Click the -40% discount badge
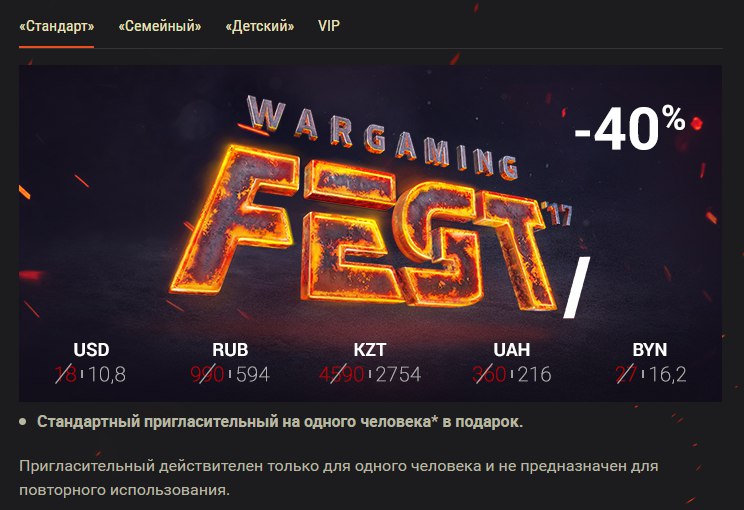744x510 pixels. pos(630,129)
